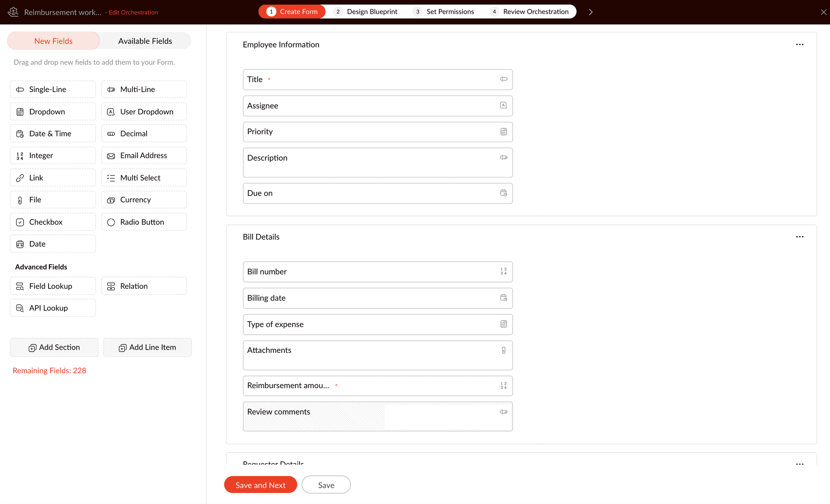Viewport: 830px width, 504px height.
Task: Switch to the Available Fields tab
Action: (145, 41)
